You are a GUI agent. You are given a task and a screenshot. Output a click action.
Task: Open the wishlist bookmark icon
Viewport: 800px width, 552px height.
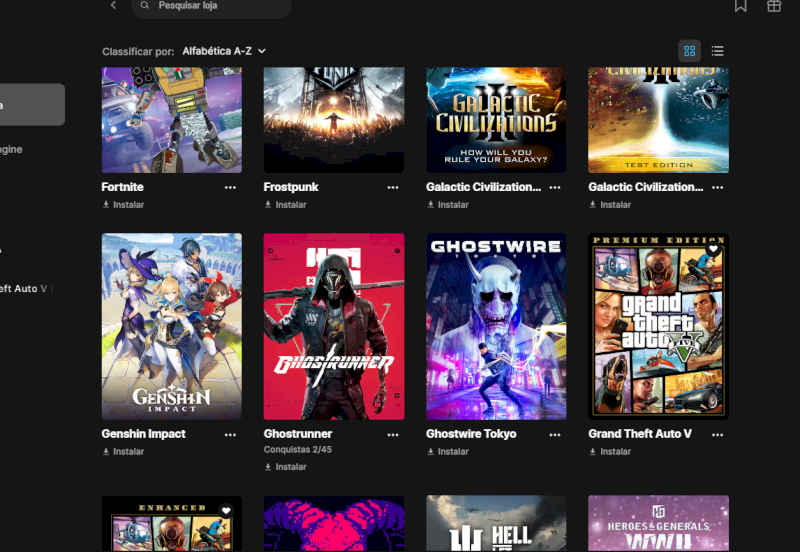tap(740, 6)
